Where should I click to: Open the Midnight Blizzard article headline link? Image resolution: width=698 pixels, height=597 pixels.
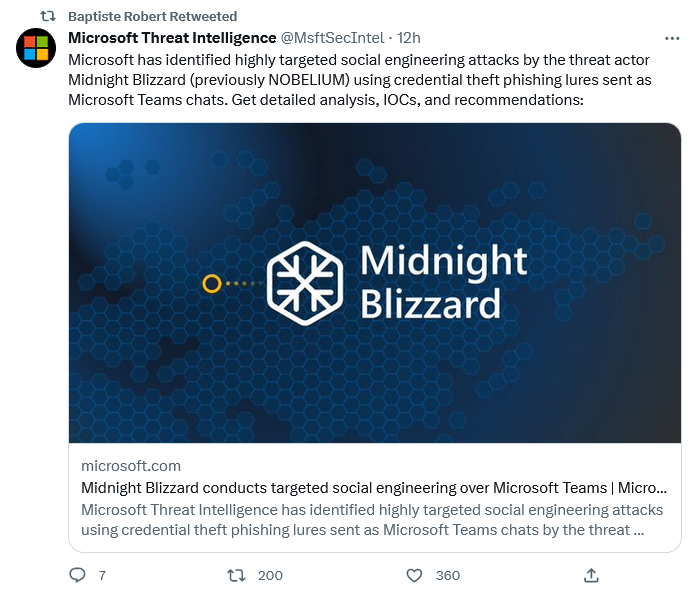[373, 488]
